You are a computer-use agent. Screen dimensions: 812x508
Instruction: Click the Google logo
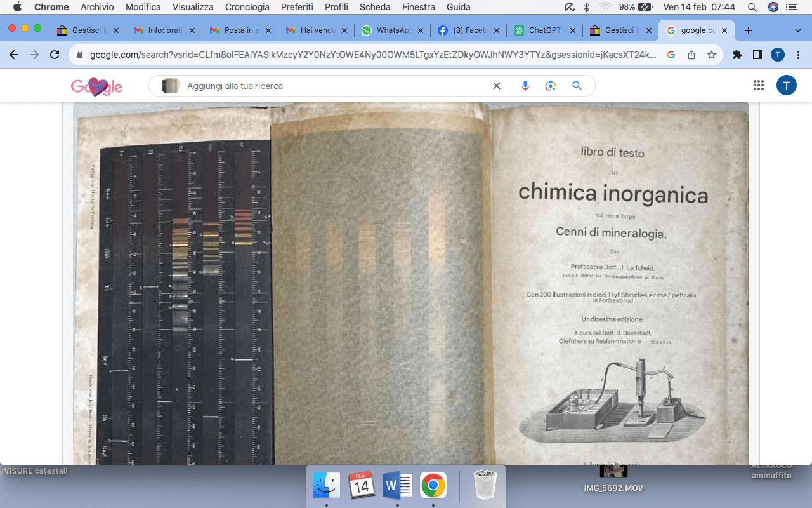[x=96, y=86]
